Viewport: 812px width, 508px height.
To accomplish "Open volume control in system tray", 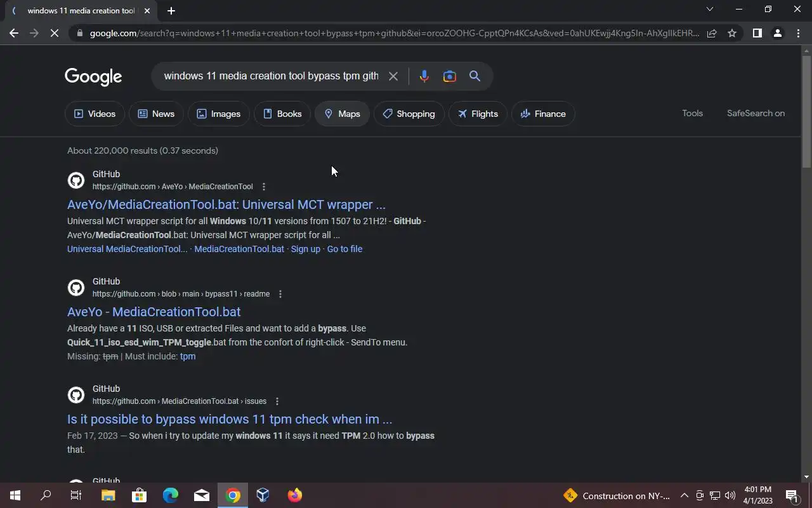I will [730, 496].
